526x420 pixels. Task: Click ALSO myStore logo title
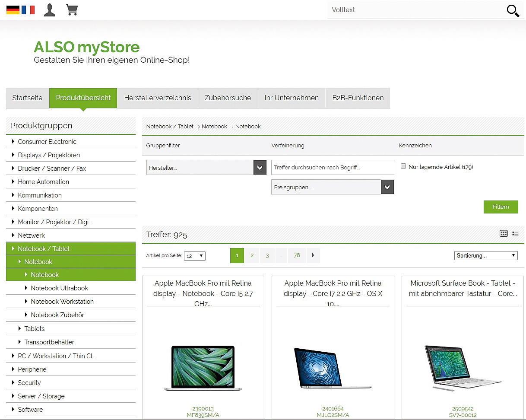pyautogui.click(x=87, y=47)
